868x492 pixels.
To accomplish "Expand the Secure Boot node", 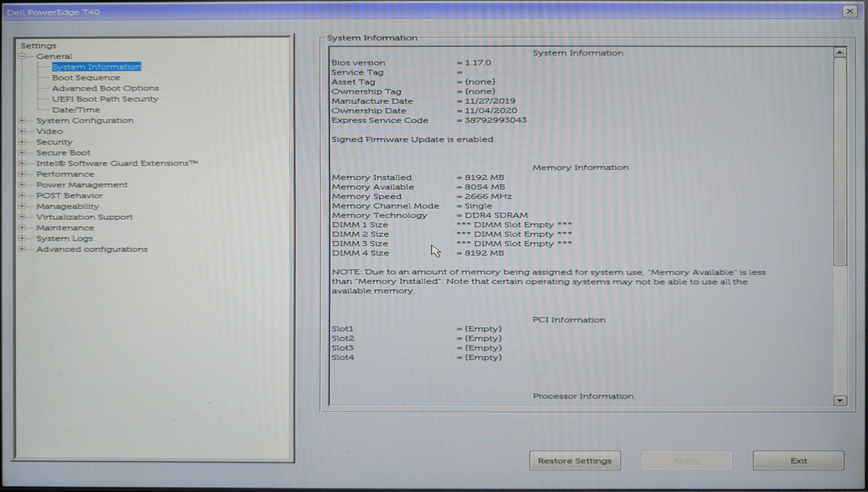I will click(22, 153).
